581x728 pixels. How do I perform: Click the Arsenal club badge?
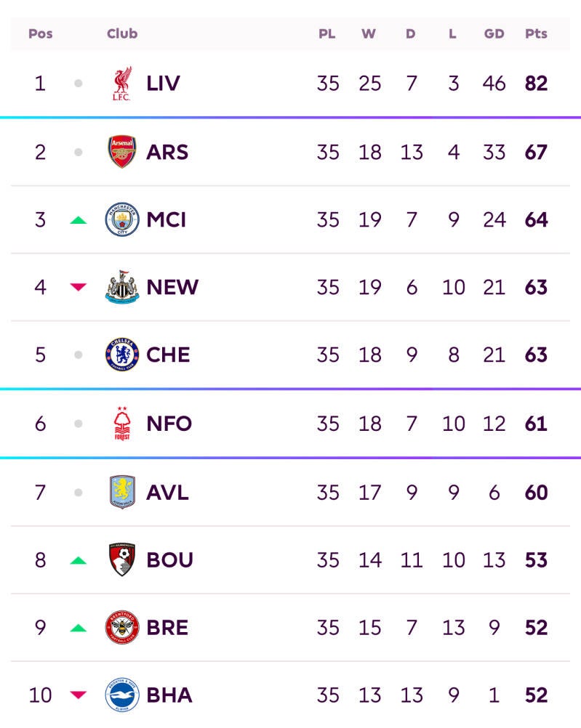tap(122, 152)
